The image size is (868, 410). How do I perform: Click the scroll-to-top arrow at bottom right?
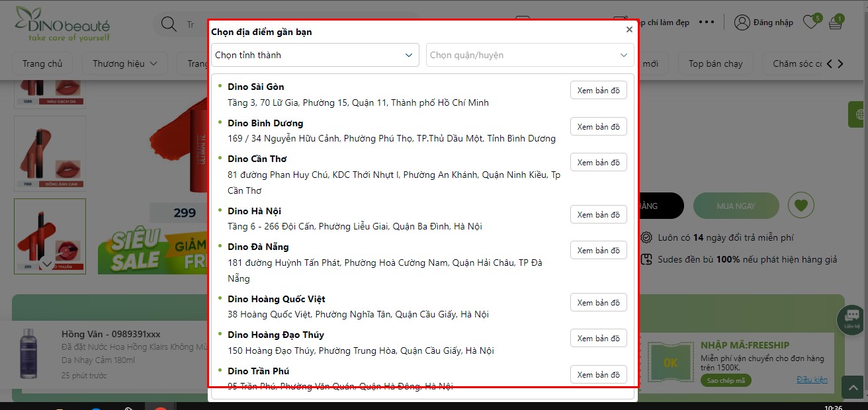click(x=852, y=387)
